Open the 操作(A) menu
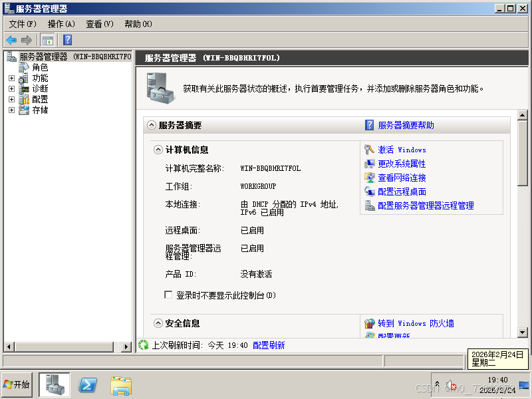 pos(61,24)
